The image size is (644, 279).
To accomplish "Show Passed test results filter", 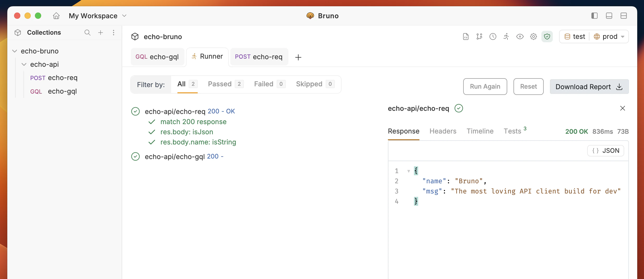I will [x=220, y=84].
